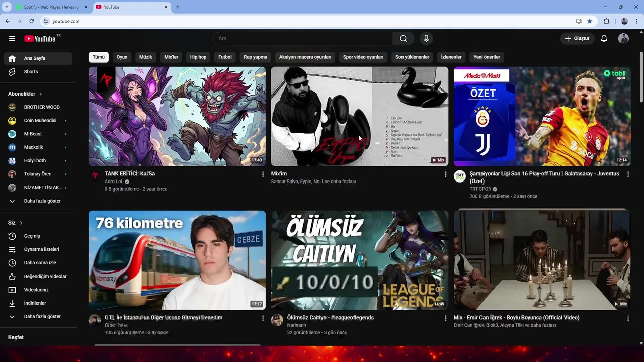
Task: Open HolyThoth subscription channel
Action: (x=38, y=161)
